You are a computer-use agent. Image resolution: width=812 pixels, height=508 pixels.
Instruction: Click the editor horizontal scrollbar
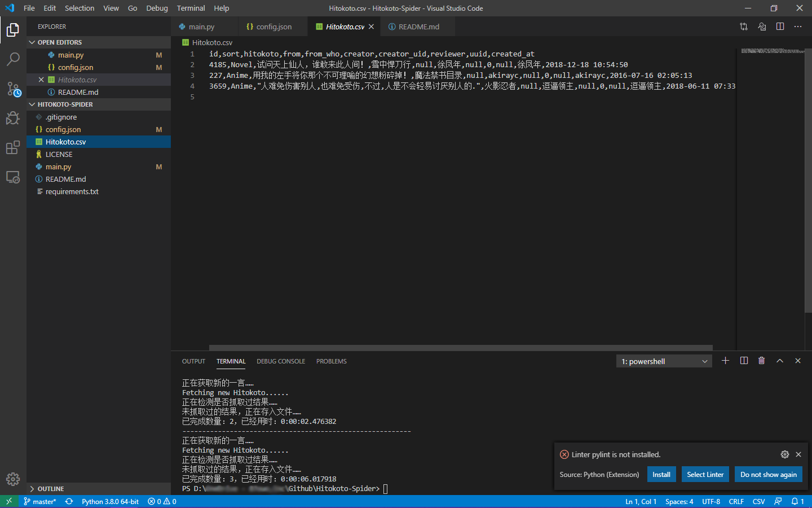click(x=460, y=348)
